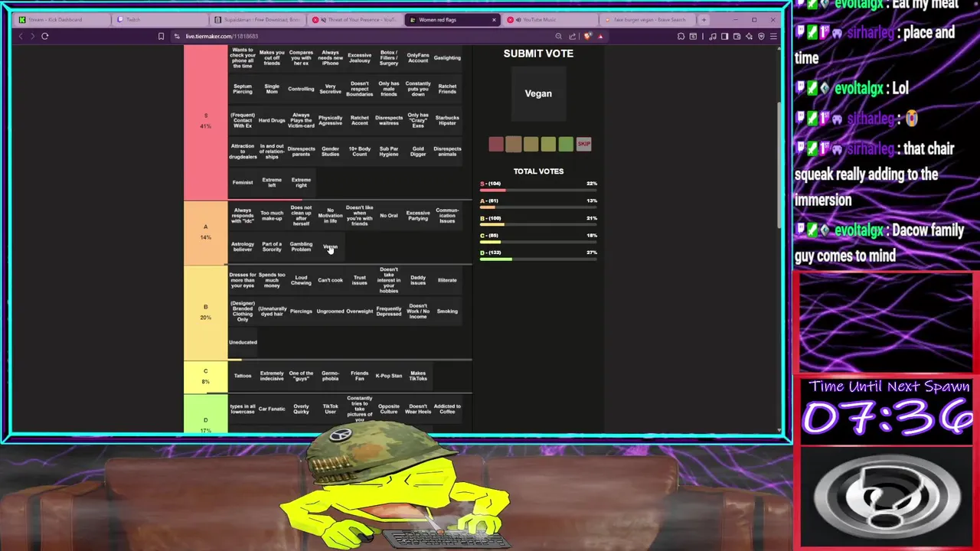The width and height of the screenshot is (980, 551).
Task: Click the S tier votes progress bar
Action: coord(538,191)
